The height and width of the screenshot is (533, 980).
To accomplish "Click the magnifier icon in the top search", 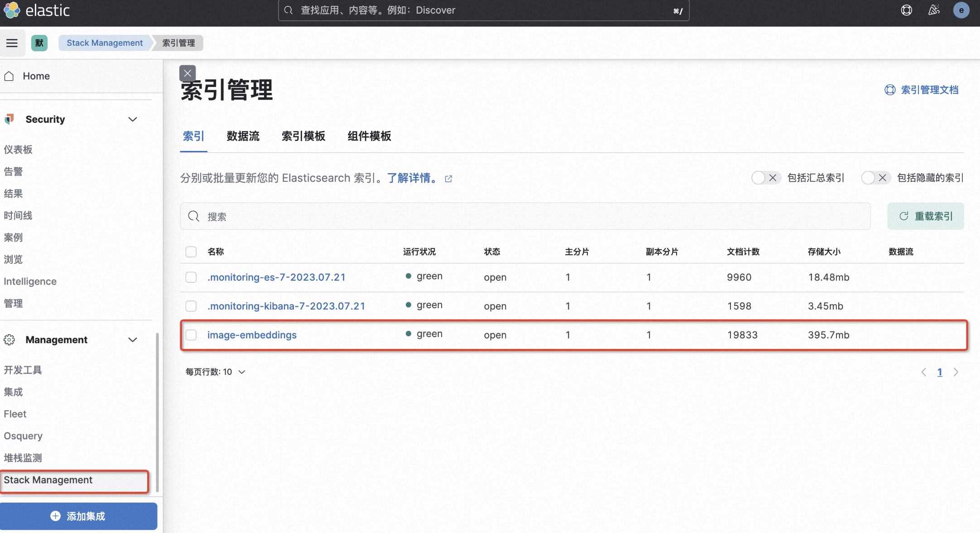I will (288, 10).
